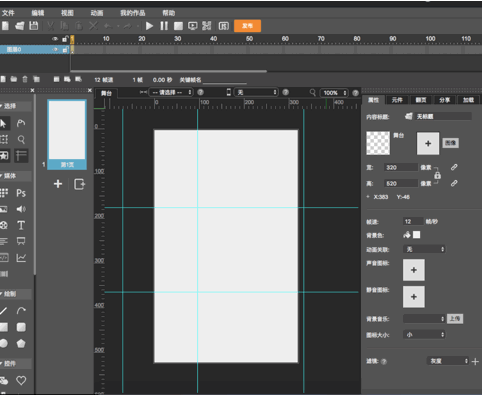The image size is (483, 397).
Task: Start animation with the play button
Action: point(149,26)
